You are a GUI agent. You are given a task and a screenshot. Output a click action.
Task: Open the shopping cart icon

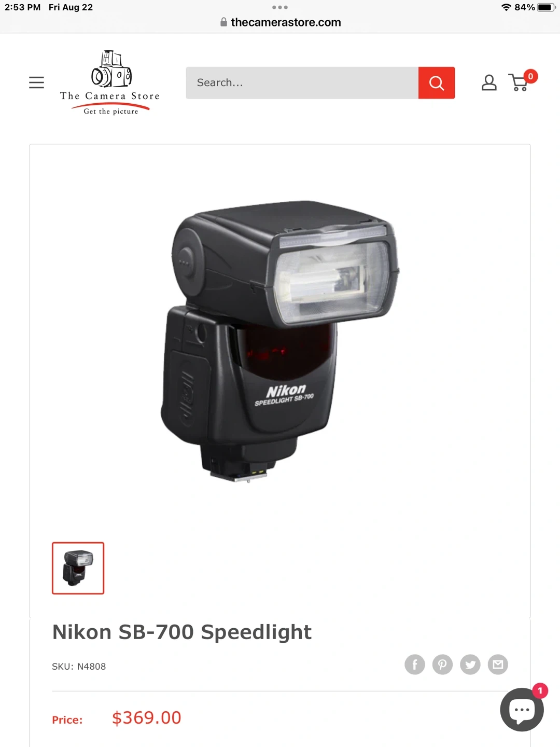(519, 82)
